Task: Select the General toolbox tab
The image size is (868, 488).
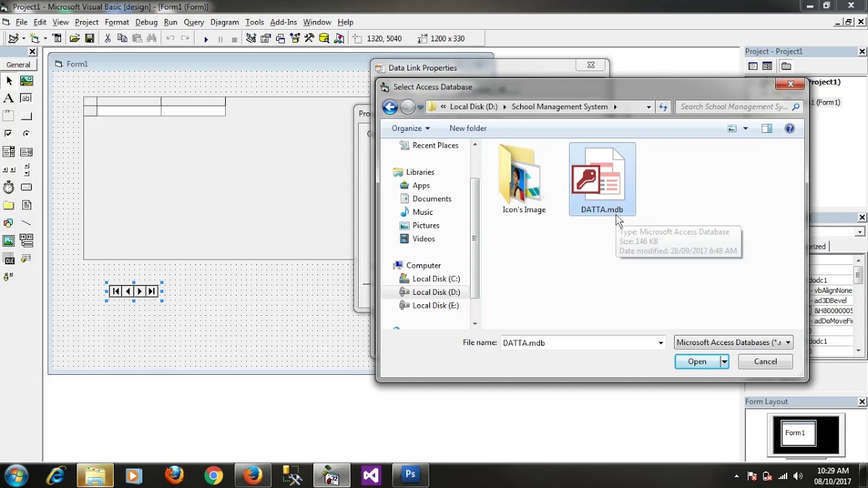Action: click(x=18, y=65)
